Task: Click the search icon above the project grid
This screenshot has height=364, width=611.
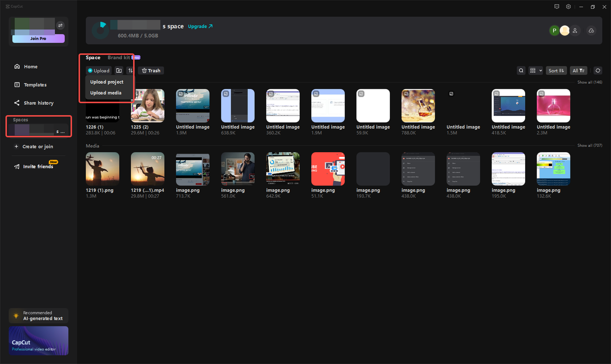Action: (x=521, y=70)
